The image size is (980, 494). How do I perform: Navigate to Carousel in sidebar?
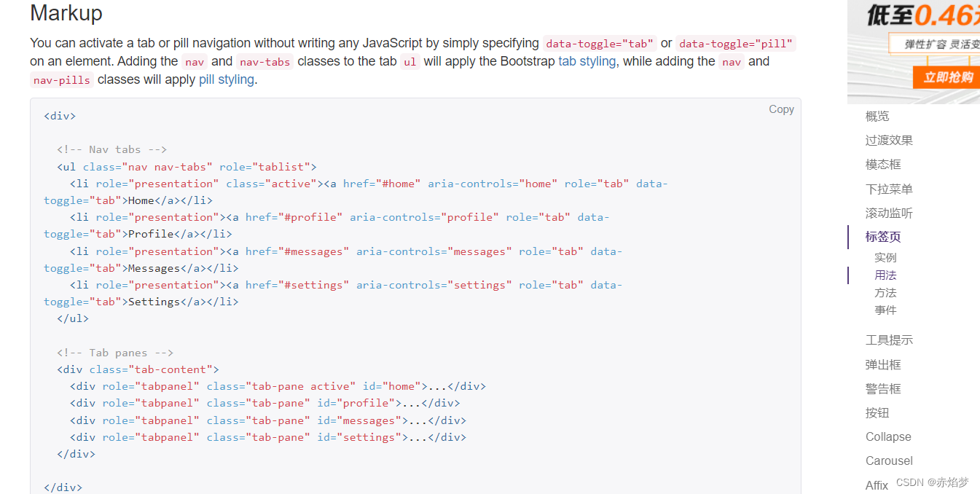[x=889, y=461]
